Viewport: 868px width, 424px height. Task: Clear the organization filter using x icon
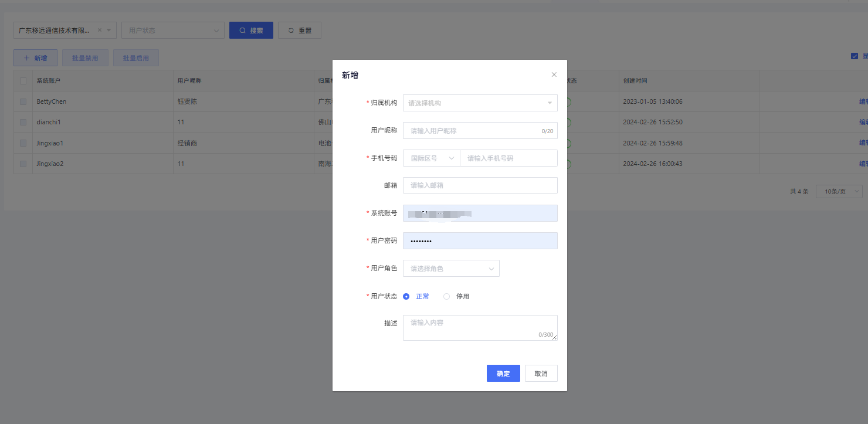pyautogui.click(x=99, y=30)
